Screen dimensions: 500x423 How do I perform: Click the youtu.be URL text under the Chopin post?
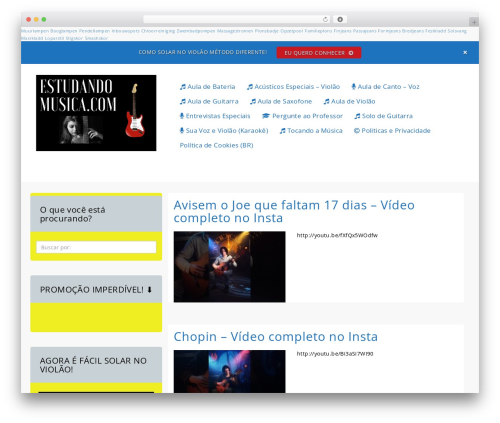pos(335,354)
